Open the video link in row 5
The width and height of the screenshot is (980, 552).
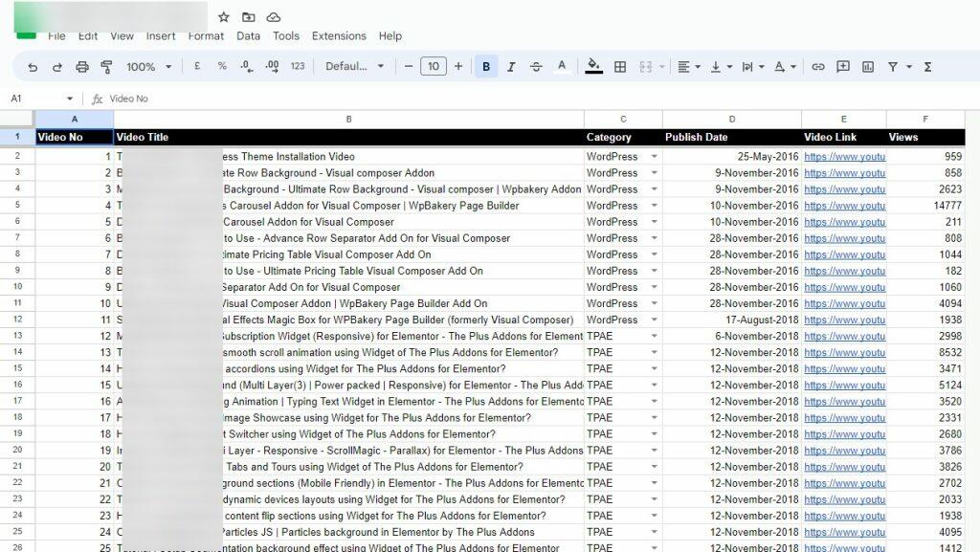pyautogui.click(x=844, y=206)
